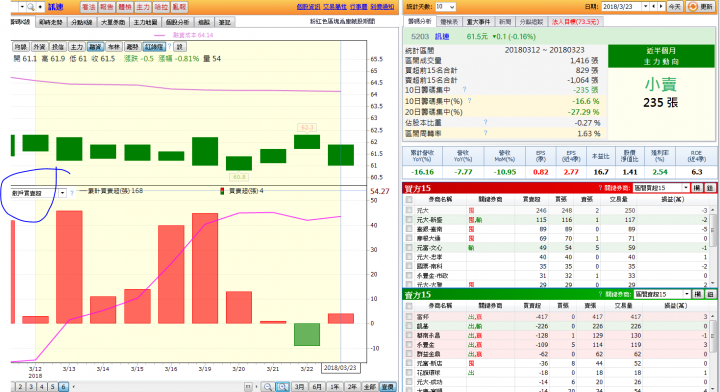Tick checkbox for 群益金鼎 row
Image resolution: width=720 pixels, height=392 pixels.
409,354
